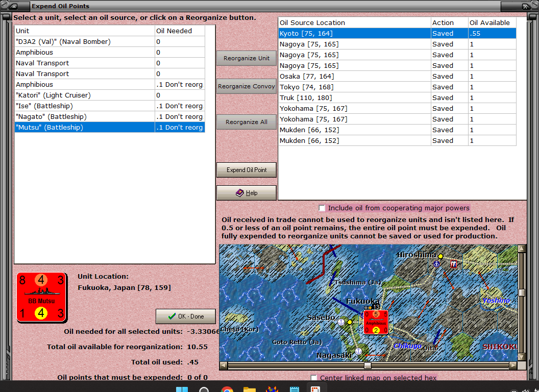
Task: Open the Windows Start menu
Action: coord(182,389)
